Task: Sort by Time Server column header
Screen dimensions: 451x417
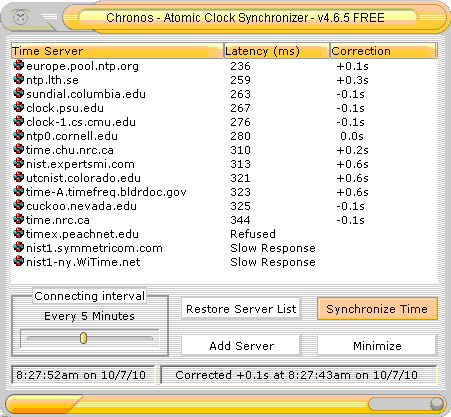Action: coord(117,51)
